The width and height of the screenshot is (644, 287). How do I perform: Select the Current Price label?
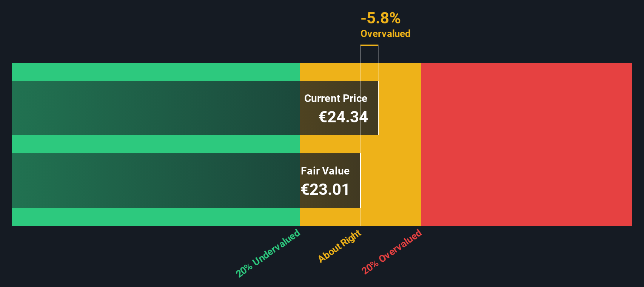pos(336,98)
